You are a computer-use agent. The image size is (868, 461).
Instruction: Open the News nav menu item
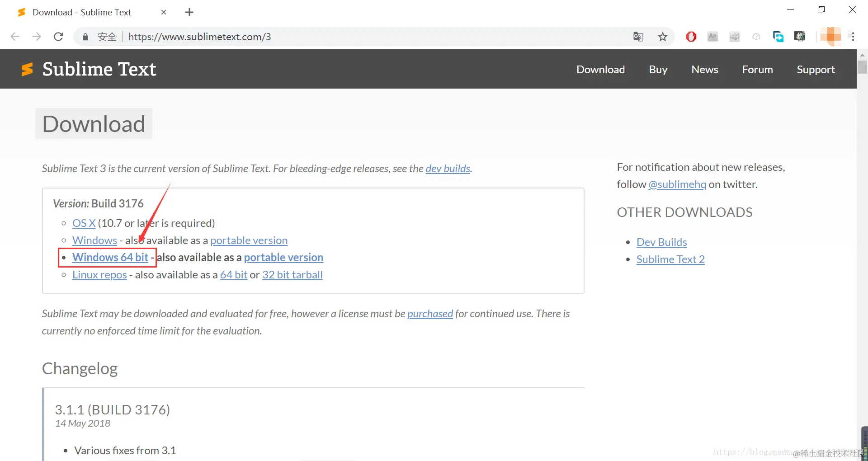[x=705, y=70]
